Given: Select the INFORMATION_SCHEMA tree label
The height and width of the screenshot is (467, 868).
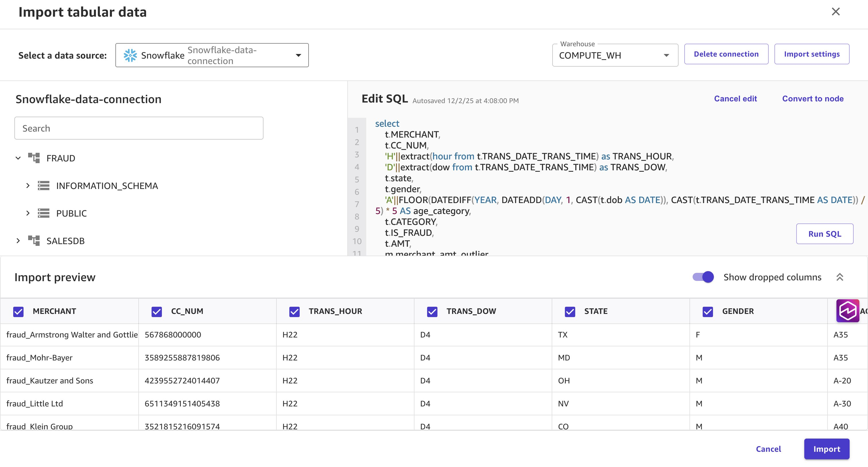Looking at the screenshot, I should coord(107,186).
